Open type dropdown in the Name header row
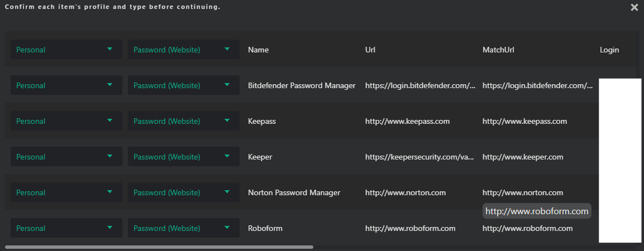 pos(183,50)
